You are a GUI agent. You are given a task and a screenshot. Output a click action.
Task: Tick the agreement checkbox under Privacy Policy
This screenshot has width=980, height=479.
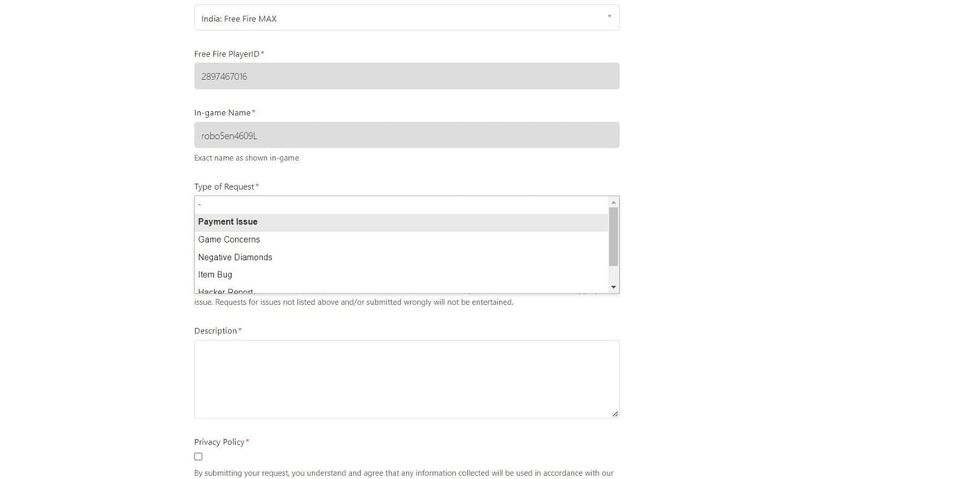pos(197,455)
